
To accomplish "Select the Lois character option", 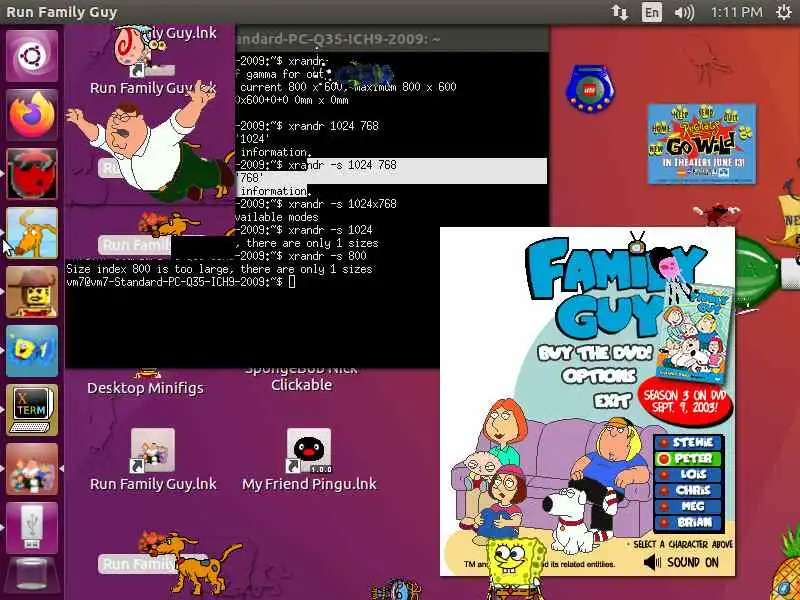I will click(689, 474).
